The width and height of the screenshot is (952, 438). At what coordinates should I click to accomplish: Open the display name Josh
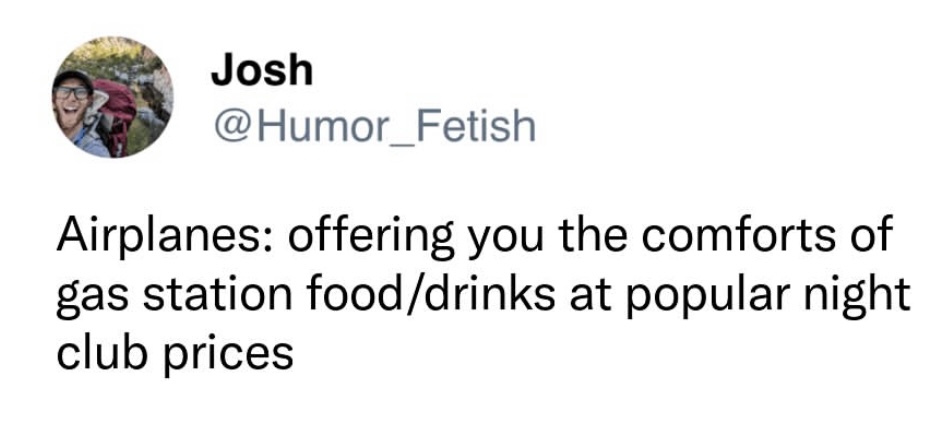(262, 70)
